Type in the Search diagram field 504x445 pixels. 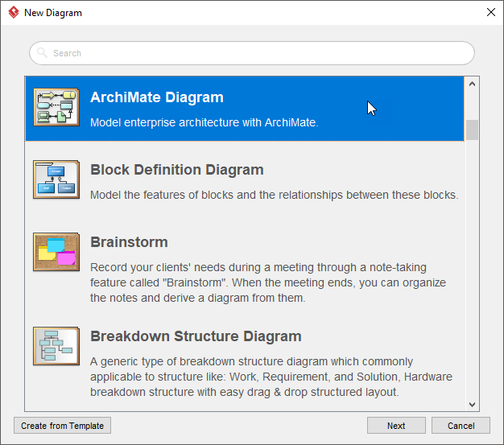[x=258, y=53]
